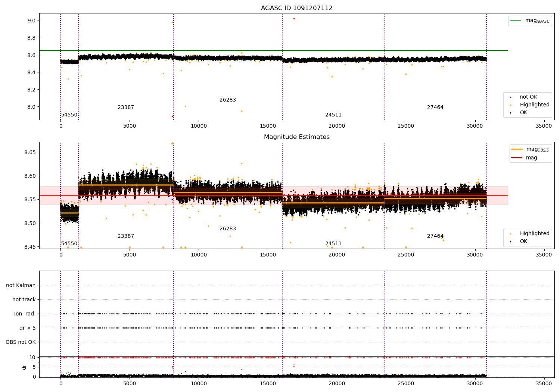This screenshot has height=392, width=560.
Task: Select the mag OBSID legend entry
Action: 531,149
